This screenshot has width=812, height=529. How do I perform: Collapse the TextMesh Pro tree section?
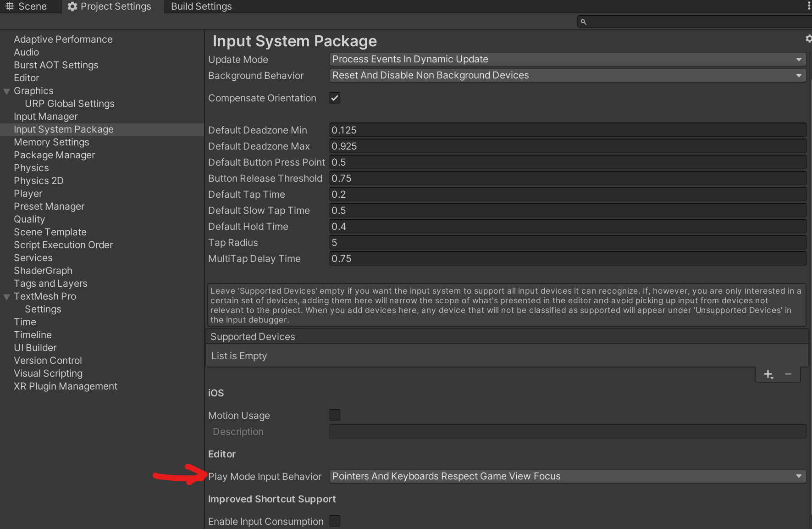(x=7, y=297)
